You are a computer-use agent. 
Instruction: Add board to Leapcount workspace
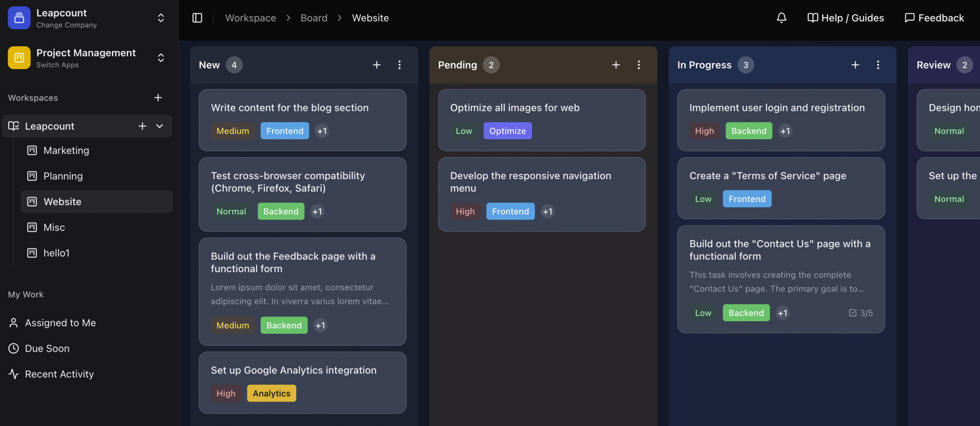(142, 126)
